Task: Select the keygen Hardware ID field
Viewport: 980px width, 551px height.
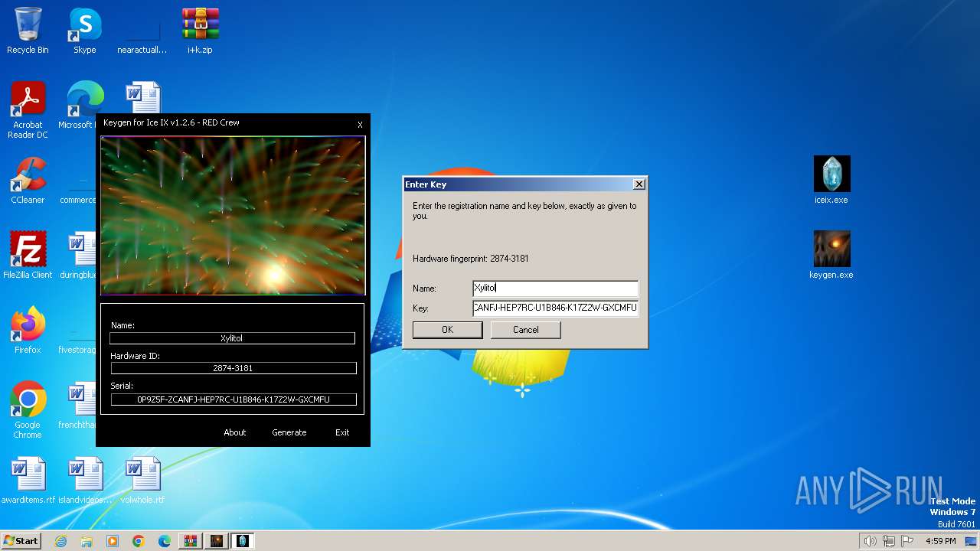Action: pyautogui.click(x=234, y=368)
